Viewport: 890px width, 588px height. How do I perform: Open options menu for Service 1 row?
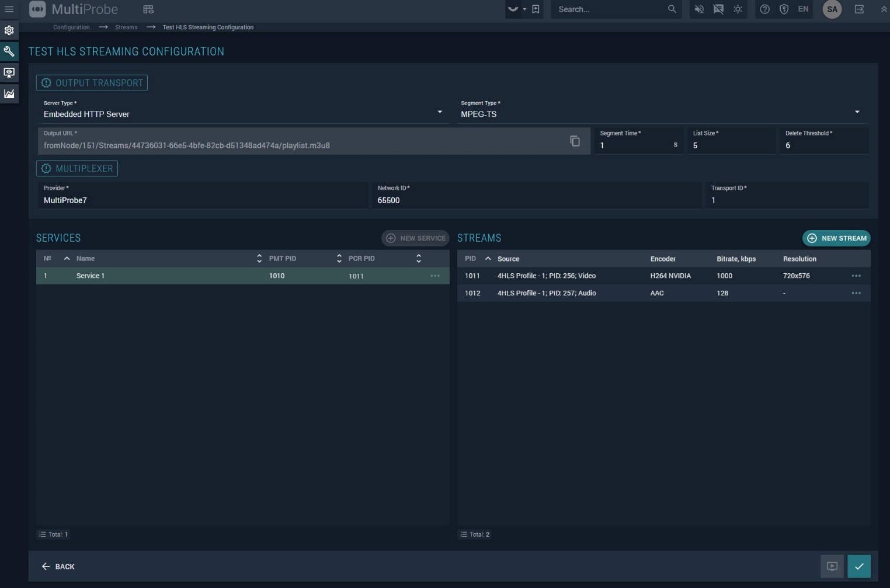[x=435, y=276]
